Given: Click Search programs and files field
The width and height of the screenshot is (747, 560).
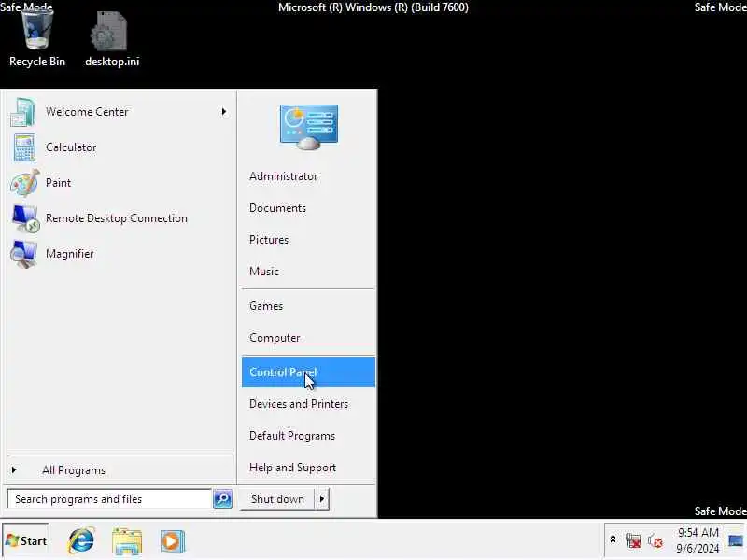Looking at the screenshot, I should click(109, 499).
